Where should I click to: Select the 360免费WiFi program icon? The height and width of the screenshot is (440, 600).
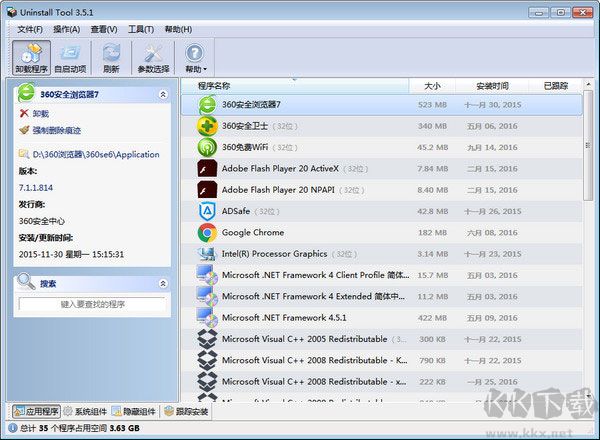click(x=207, y=148)
